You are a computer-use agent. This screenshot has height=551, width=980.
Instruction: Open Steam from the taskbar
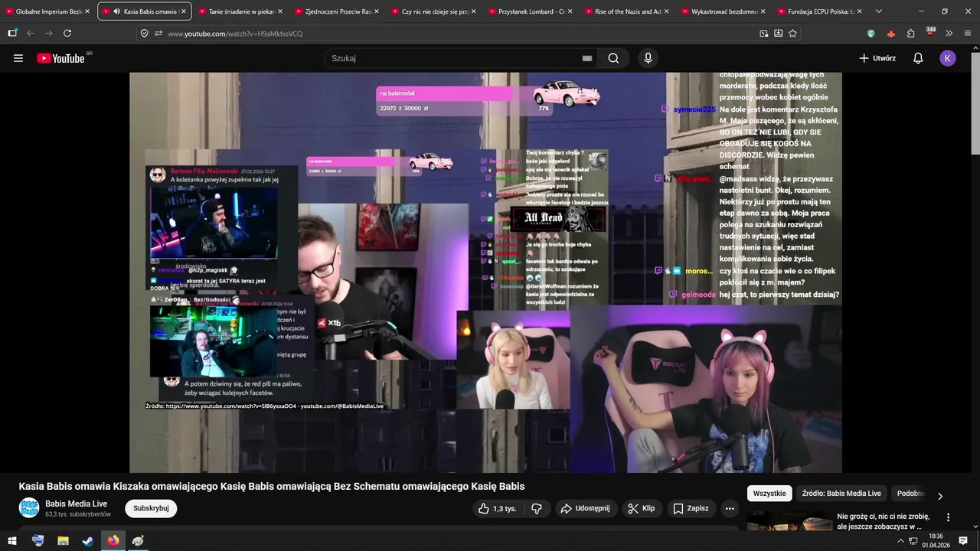[x=88, y=541]
